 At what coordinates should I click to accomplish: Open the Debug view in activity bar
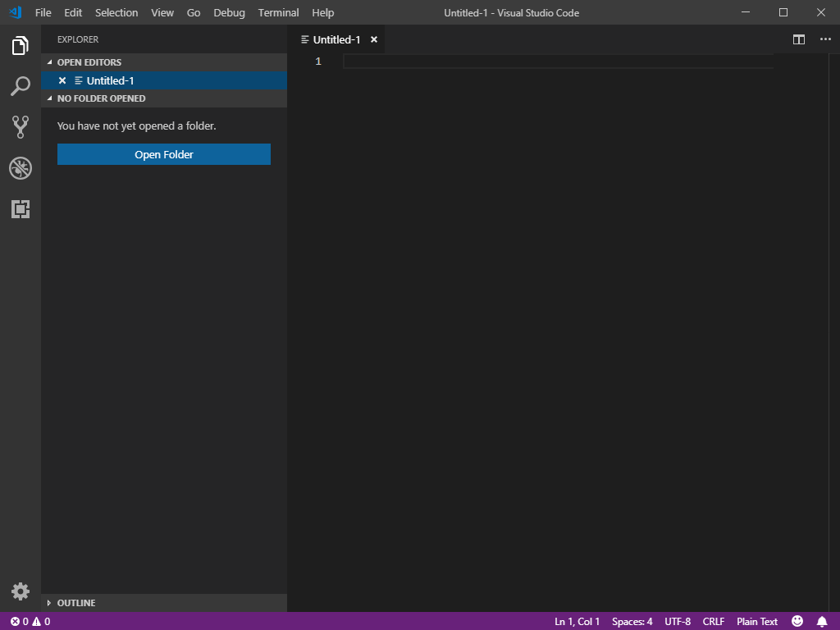[21, 168]
